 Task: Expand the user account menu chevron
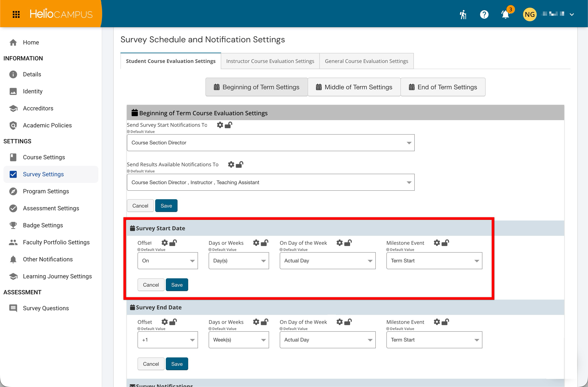pyautogui.click(x=571, y=14)
